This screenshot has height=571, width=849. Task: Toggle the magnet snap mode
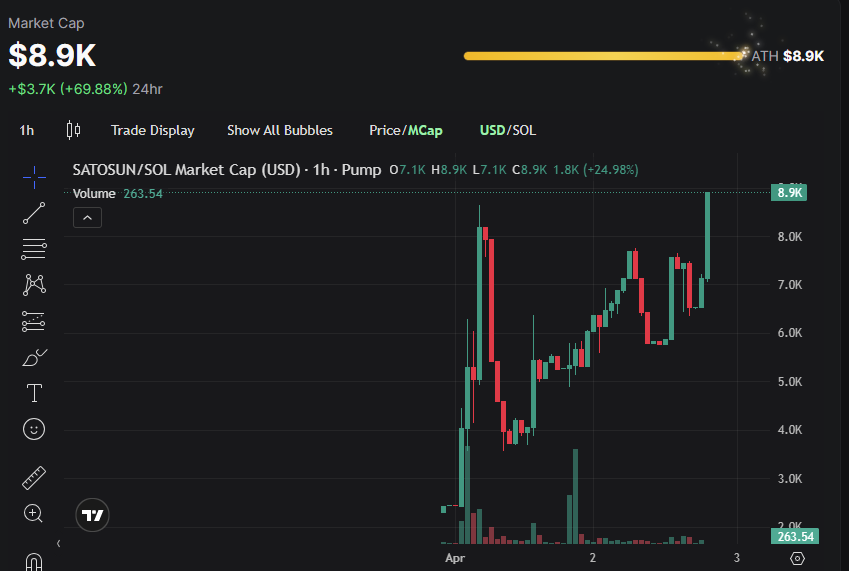(34, 562)
